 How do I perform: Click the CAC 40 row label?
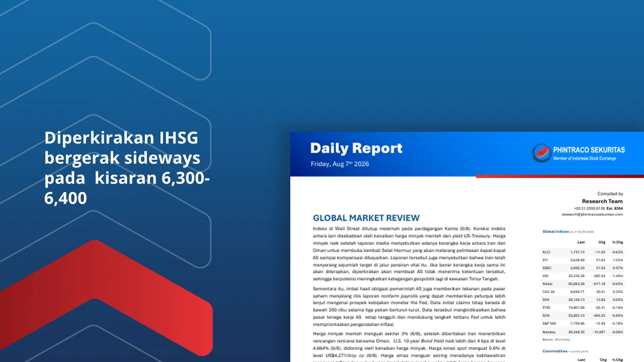(x=548, y=292)
